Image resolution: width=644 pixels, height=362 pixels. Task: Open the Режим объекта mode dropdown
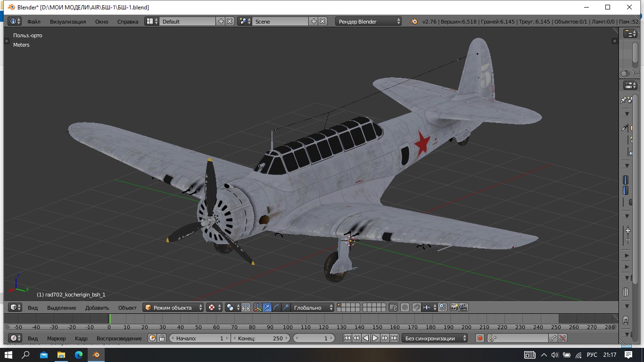coord(173,308)
